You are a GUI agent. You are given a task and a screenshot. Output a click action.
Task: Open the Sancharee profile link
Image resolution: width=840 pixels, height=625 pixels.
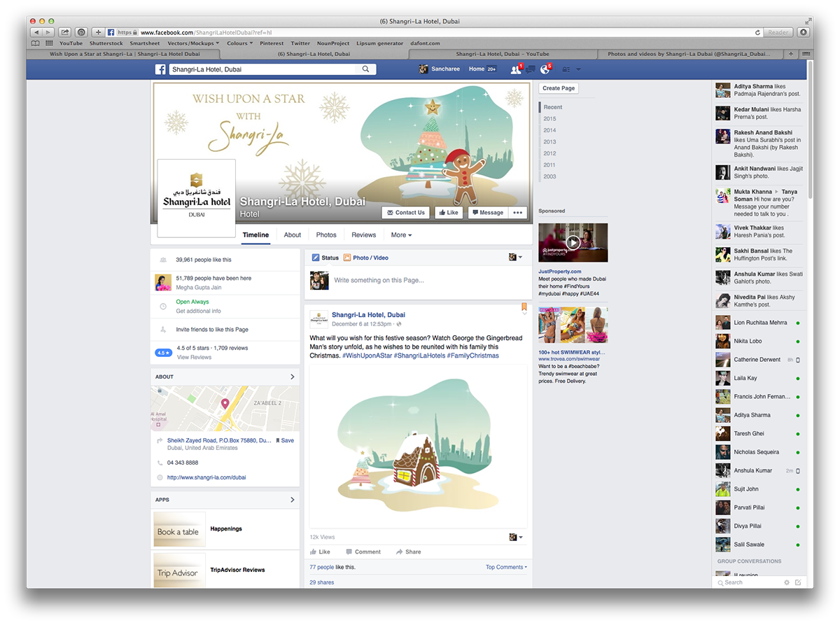point(440,69)
